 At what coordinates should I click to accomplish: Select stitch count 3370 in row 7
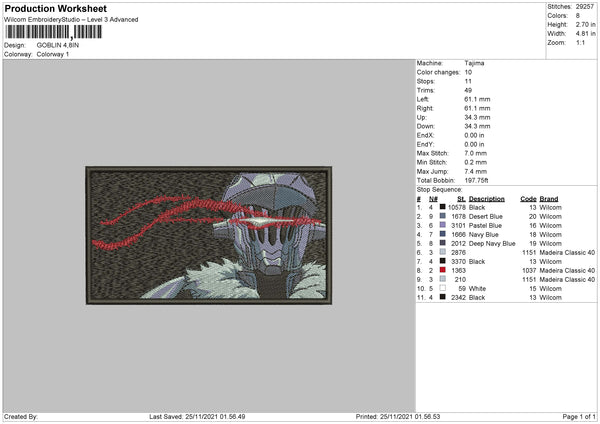458,262
